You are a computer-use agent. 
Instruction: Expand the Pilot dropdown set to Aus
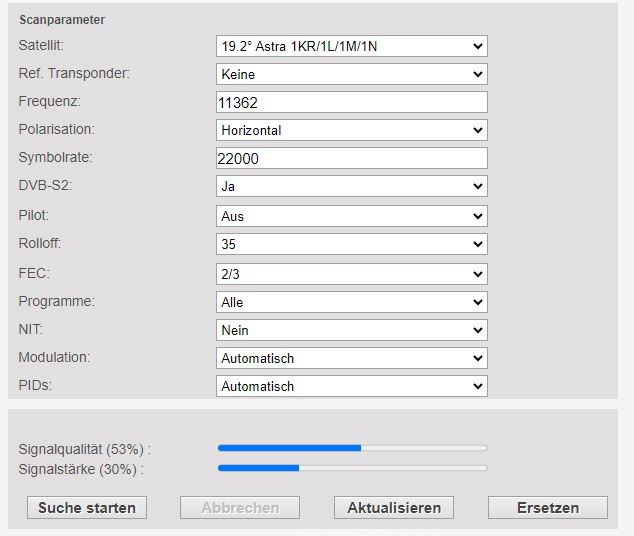pyautogui.click(x=351, y=216)
